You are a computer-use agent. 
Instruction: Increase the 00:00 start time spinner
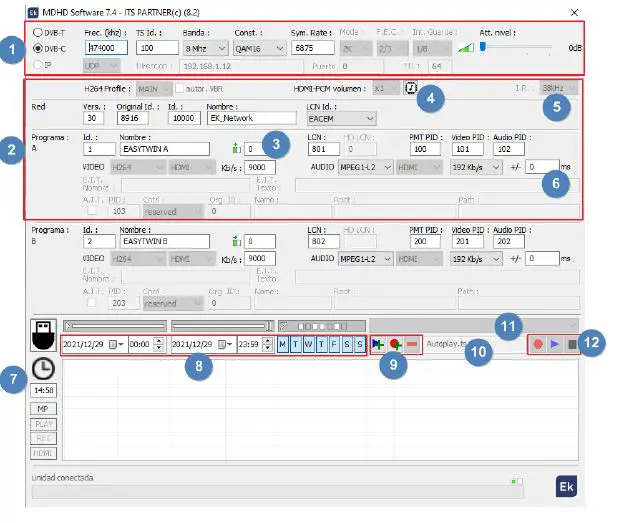tap(159, 341)
